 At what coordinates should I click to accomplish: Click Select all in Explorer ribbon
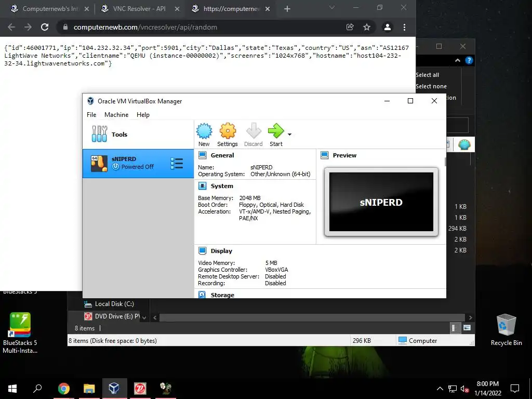point(427,75)
